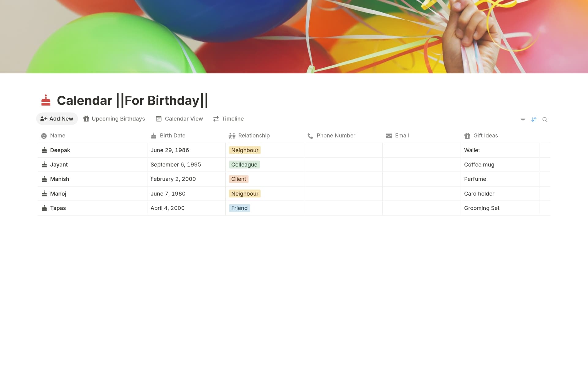Click the Add New button
Image resolution: width=588 pixels, height=367 pixels.
[57, 119]
